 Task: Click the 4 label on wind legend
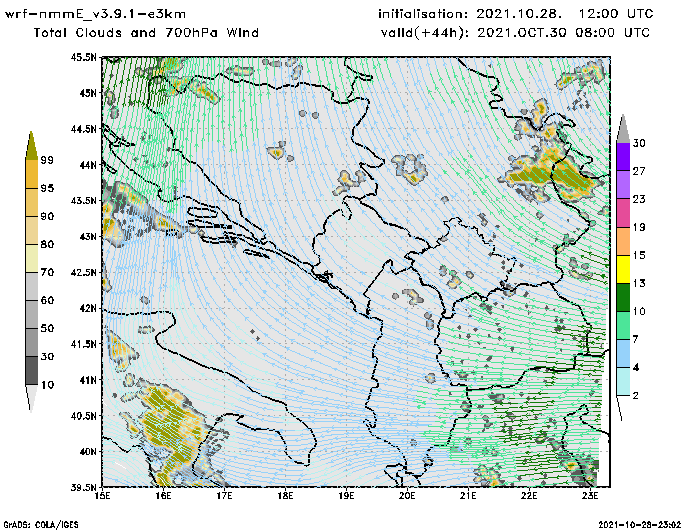click(636, 368)
